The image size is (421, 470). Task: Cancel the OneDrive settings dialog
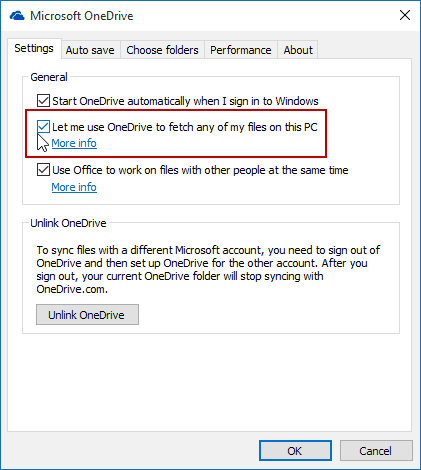point(376,451)
